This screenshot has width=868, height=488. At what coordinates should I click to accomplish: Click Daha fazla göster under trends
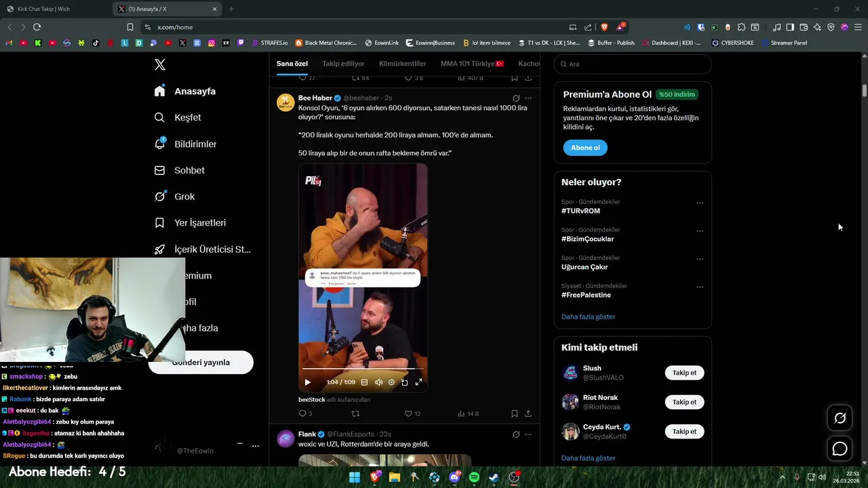pyautogui.click(x=588, y=317)
